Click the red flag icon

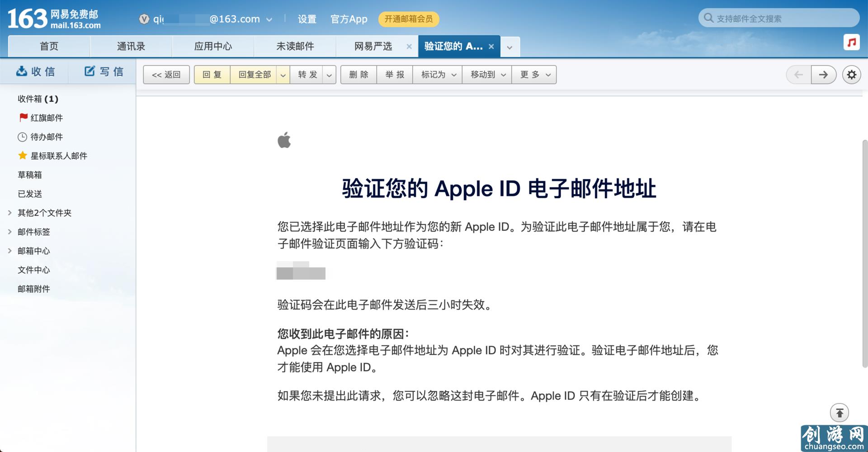click(24, 118)
